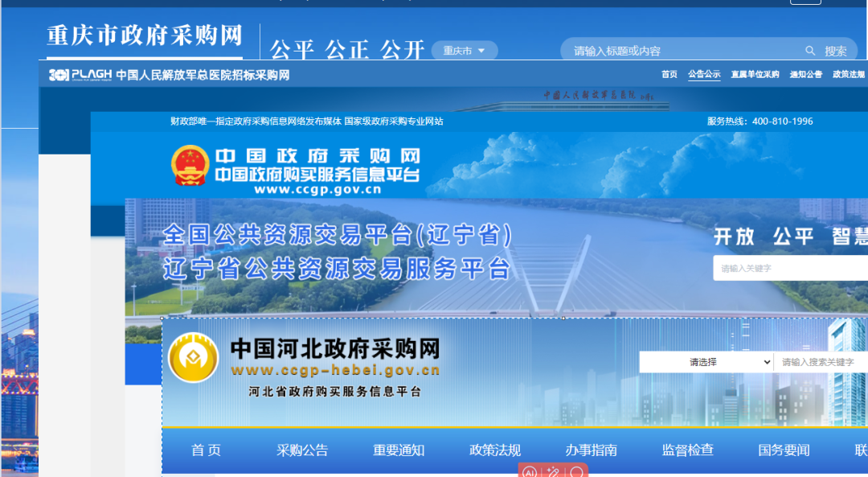Click the 全国公共资源交易平台(辽宁省) heading
868x477 pixels.
337,235
